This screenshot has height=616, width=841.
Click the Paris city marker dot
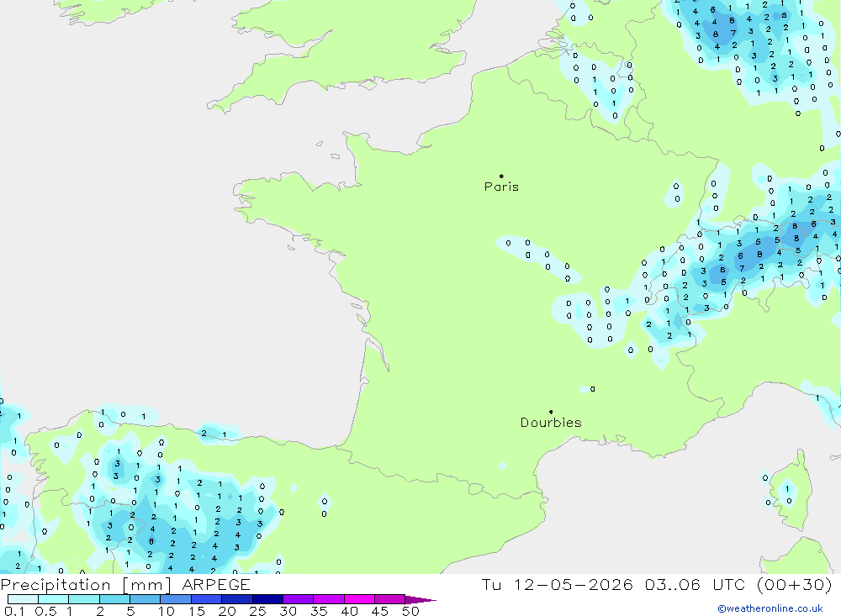pyautogui.click(x=501, y=176)
